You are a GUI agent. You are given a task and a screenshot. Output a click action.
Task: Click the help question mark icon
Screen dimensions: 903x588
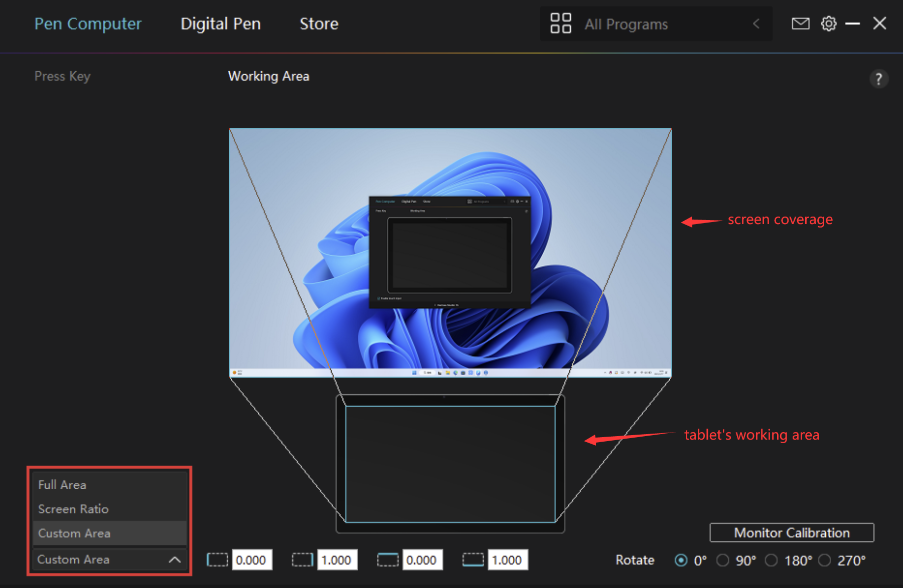point(878,79)
